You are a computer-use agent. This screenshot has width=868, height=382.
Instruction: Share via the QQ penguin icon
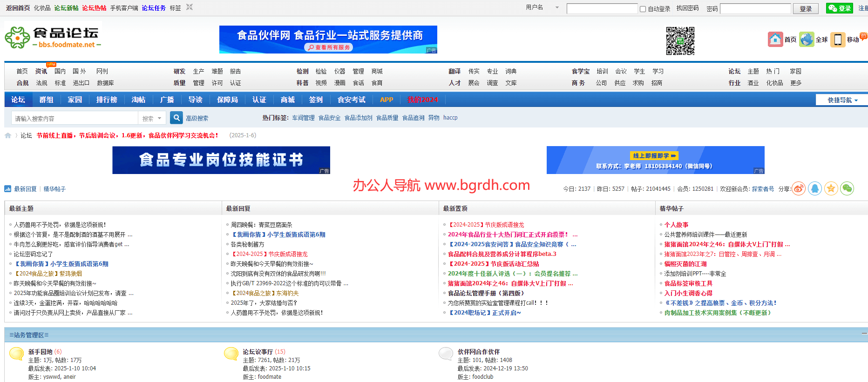point(815,188)
